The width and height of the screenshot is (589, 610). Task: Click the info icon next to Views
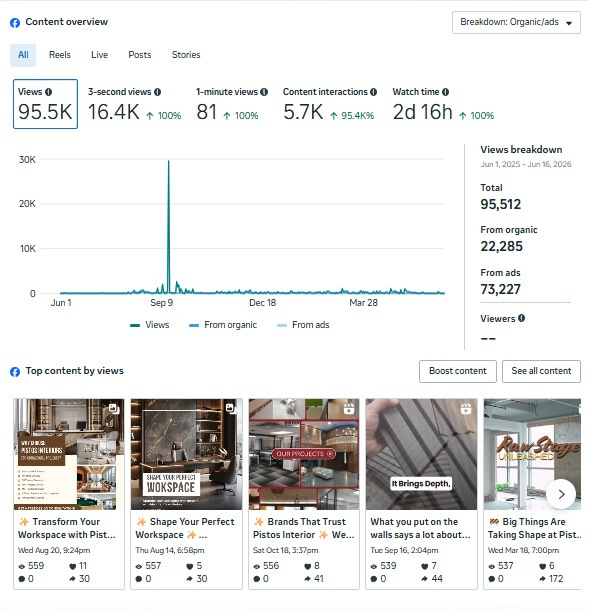(x=48, y=92)
